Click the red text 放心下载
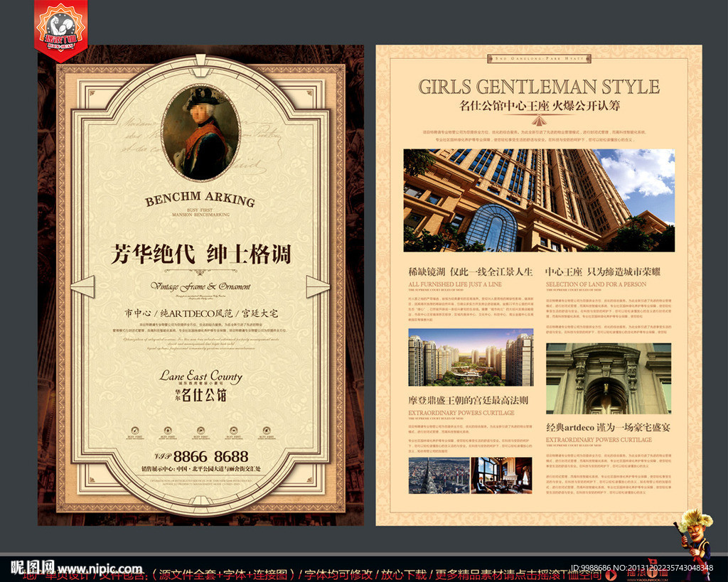 pos(404,575)
